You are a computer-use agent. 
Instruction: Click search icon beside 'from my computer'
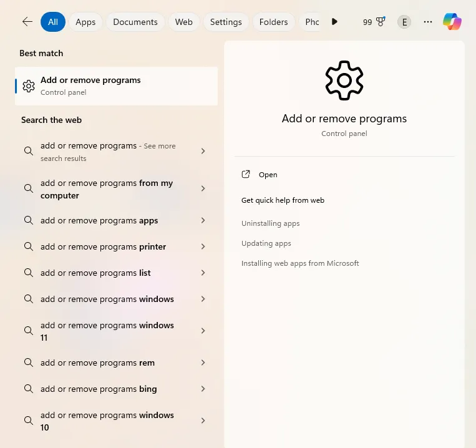(x=29, y=188)
